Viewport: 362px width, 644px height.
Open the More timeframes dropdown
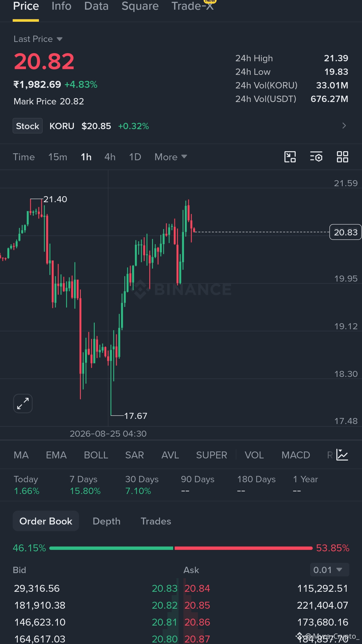click(x=171, y=157)
